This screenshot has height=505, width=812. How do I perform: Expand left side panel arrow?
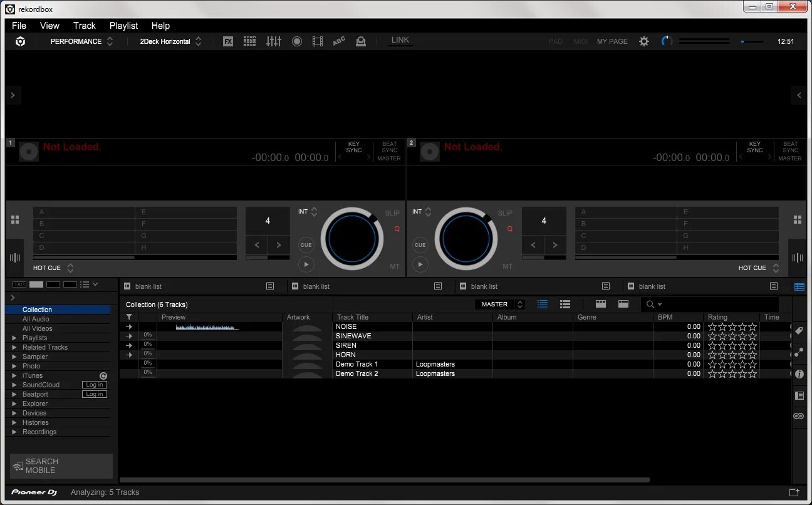[13, 95]
